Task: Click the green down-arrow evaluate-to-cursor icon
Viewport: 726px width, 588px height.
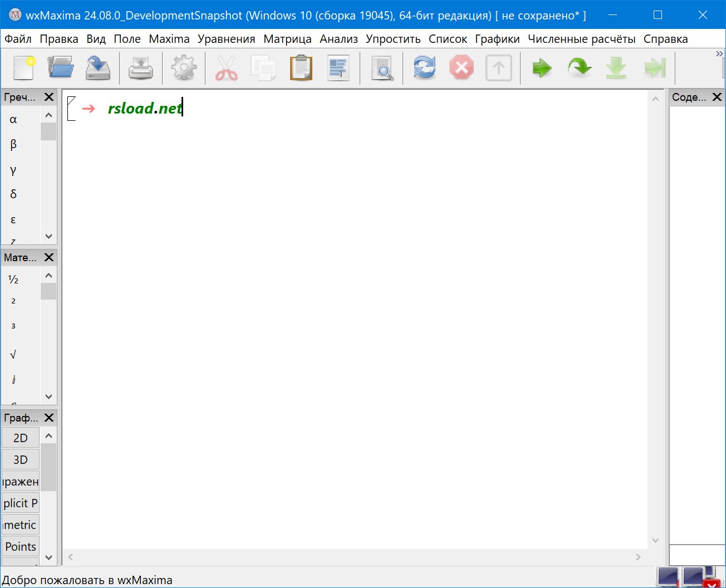Action: click(x=616, y=68)
